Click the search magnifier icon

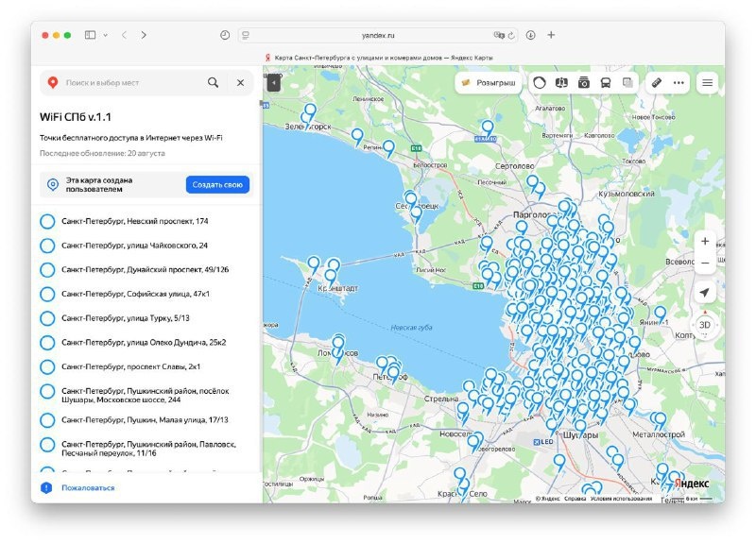point(214,82)
